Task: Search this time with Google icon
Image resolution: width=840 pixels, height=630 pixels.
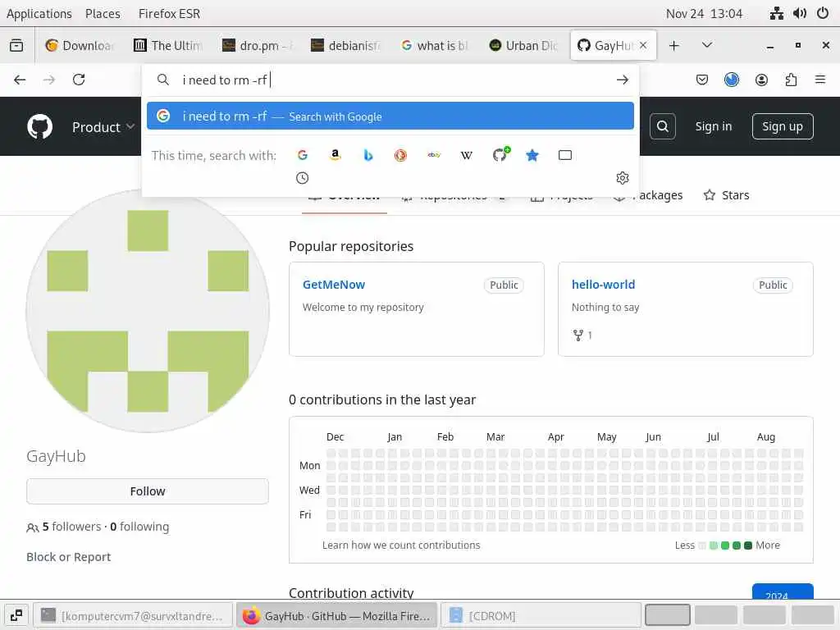Action: [x=302, y=155]
